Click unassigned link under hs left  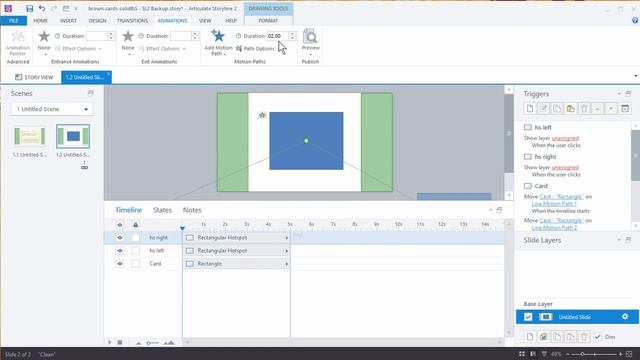click(x=565, y=138)
